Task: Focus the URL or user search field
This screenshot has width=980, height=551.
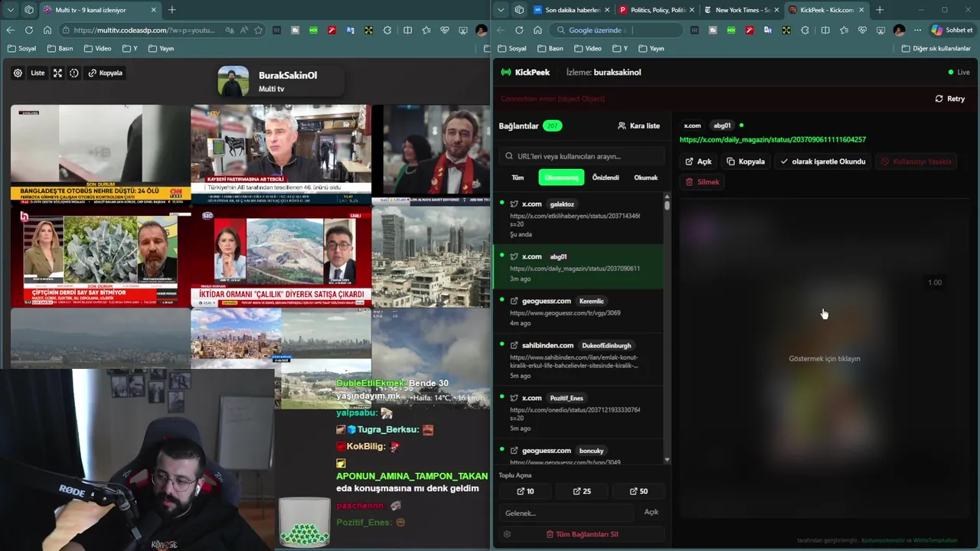Action: coord(581,156)
